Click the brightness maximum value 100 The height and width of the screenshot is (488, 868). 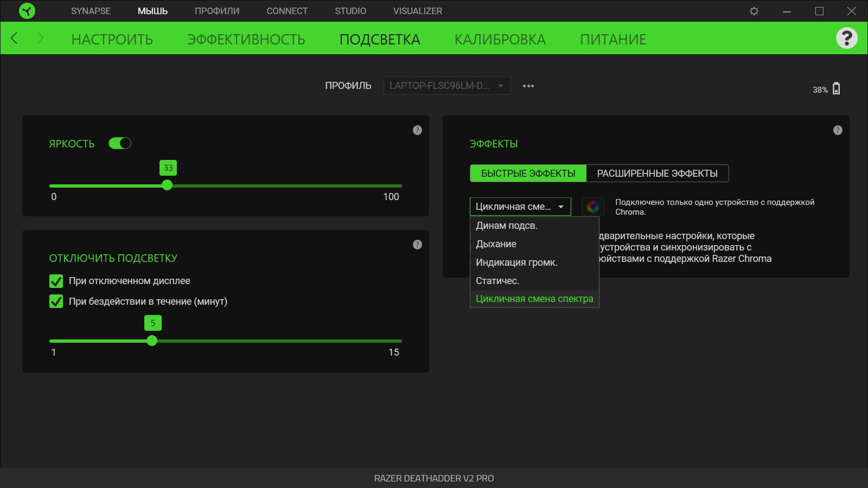391,197
